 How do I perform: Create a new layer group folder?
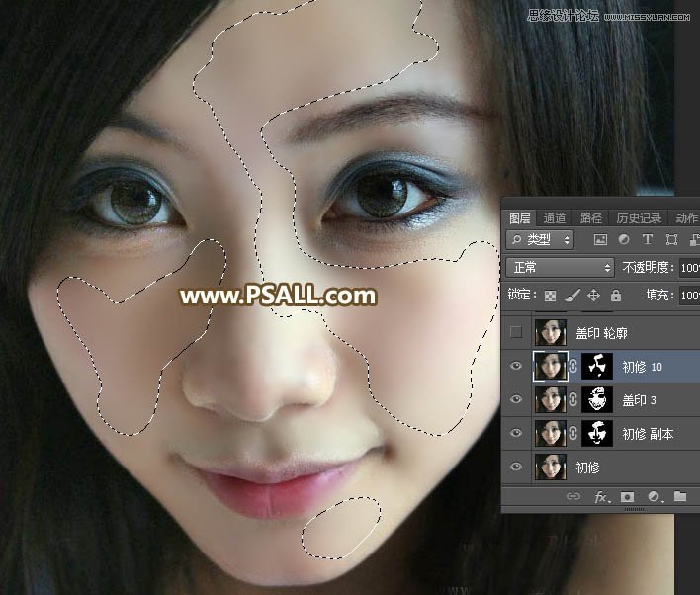(x=680, y=496)
